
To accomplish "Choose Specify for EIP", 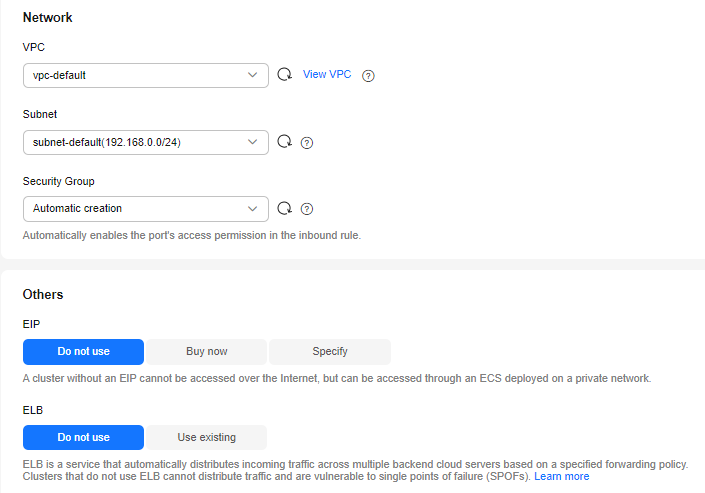I will point(330,352).
